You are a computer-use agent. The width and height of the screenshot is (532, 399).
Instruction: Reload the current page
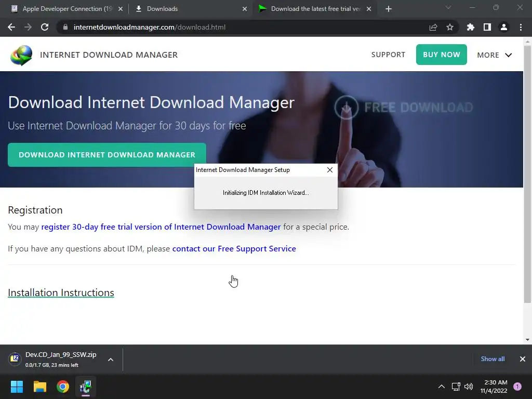click(x=45, y=27)
